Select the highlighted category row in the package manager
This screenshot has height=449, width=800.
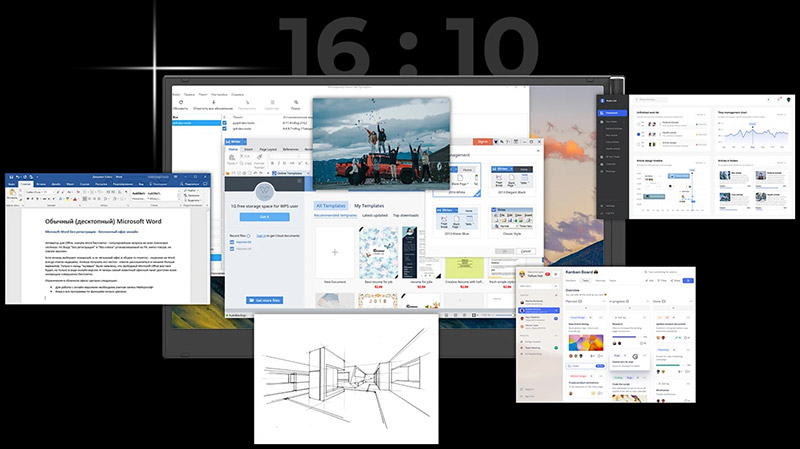(196, 123)
